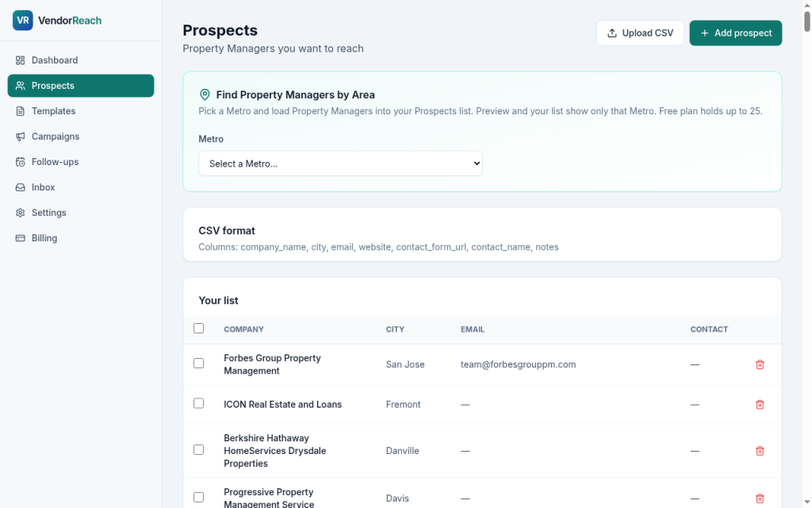Click the VR VendorReach logo icon
Viewport: 812px width, 508px height.
click(23, 20)
